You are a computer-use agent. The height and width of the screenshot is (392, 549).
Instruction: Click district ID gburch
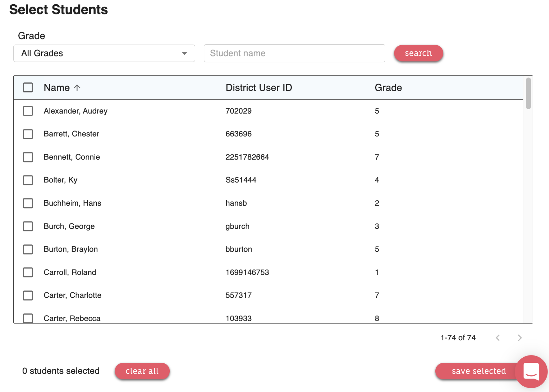tap(237, 226)
